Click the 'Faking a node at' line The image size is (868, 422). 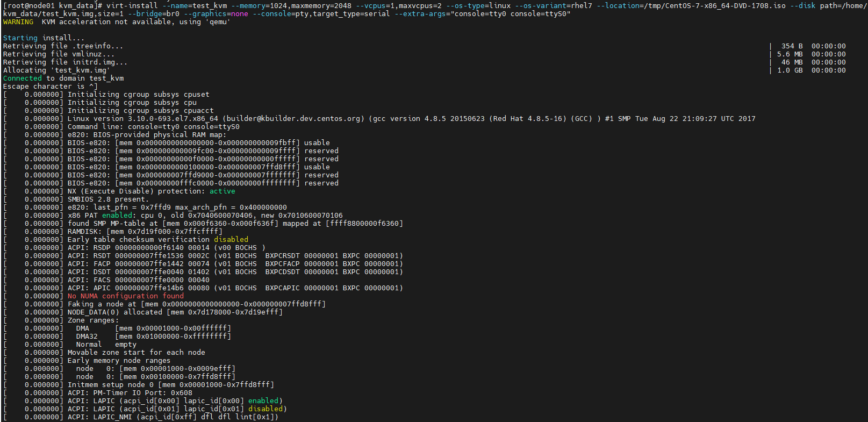tap(164, 304)
